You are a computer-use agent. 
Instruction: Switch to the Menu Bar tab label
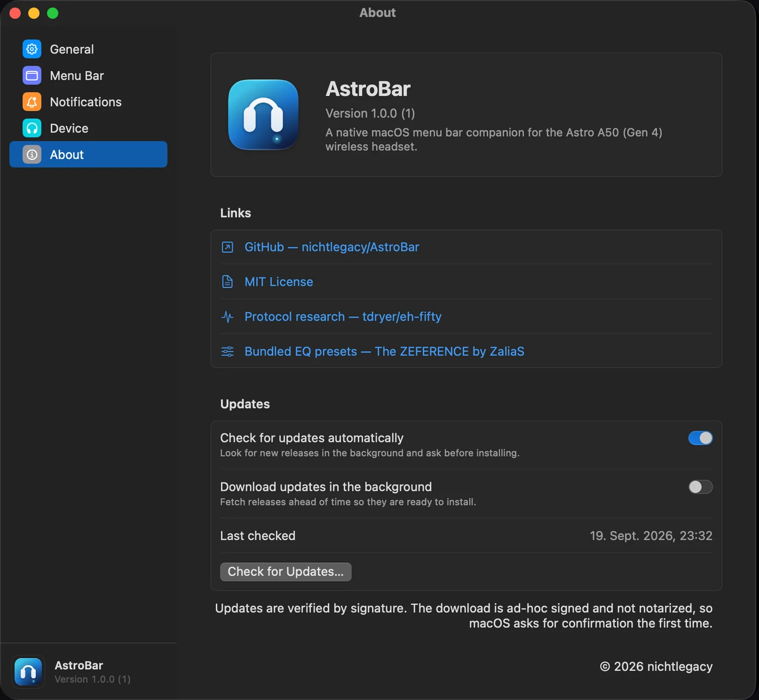(77, 76)
